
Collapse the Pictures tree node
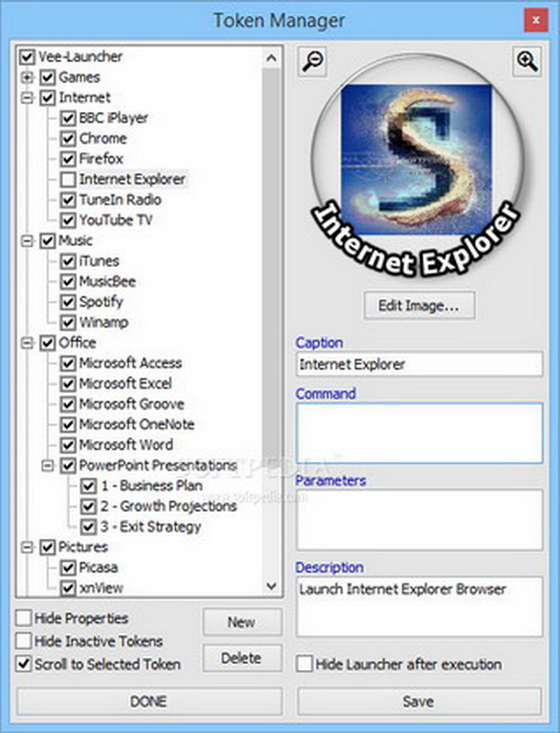27,547
